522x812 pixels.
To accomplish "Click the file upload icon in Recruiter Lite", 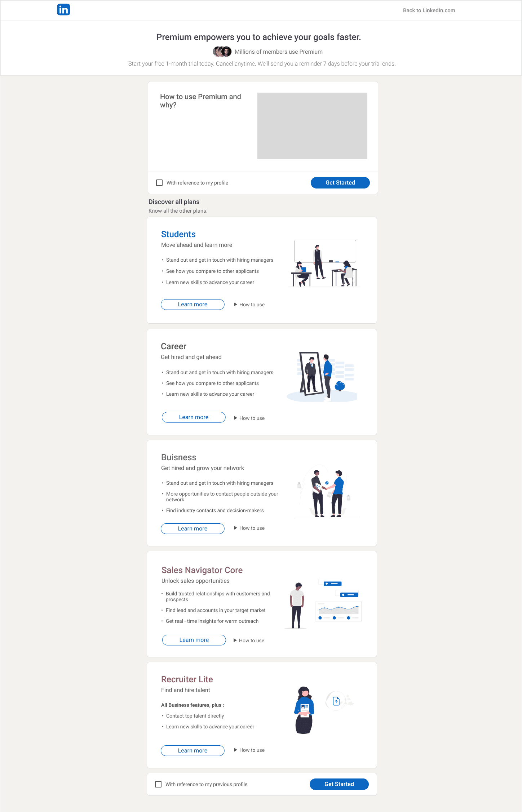I will coord(336,701).
